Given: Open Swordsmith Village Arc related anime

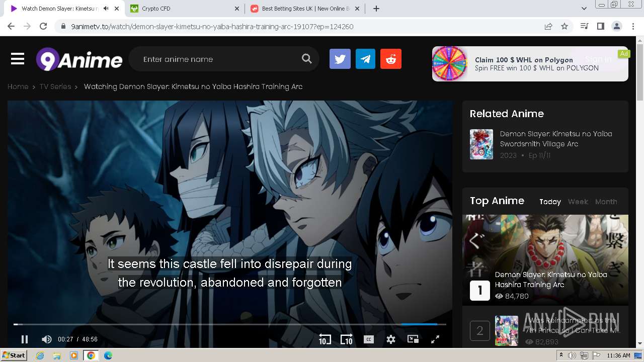Looking at the screenshot, I should [x=556, y=139].
